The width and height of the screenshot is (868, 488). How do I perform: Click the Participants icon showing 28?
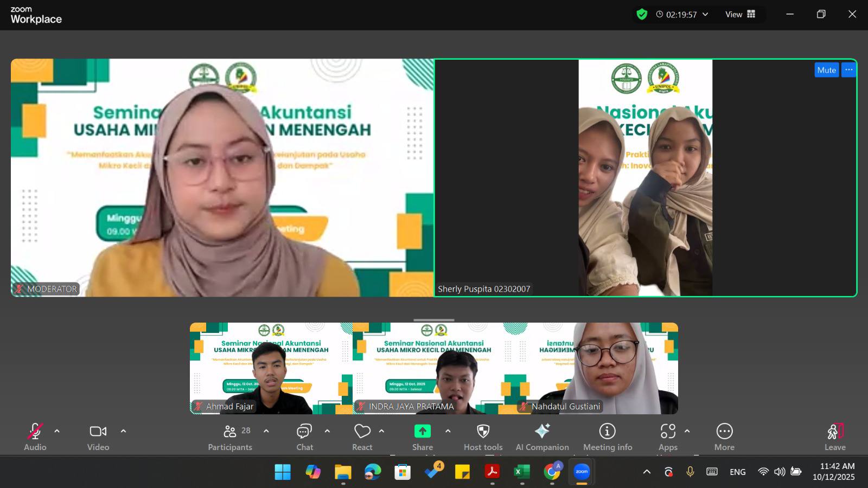point(230,432)
